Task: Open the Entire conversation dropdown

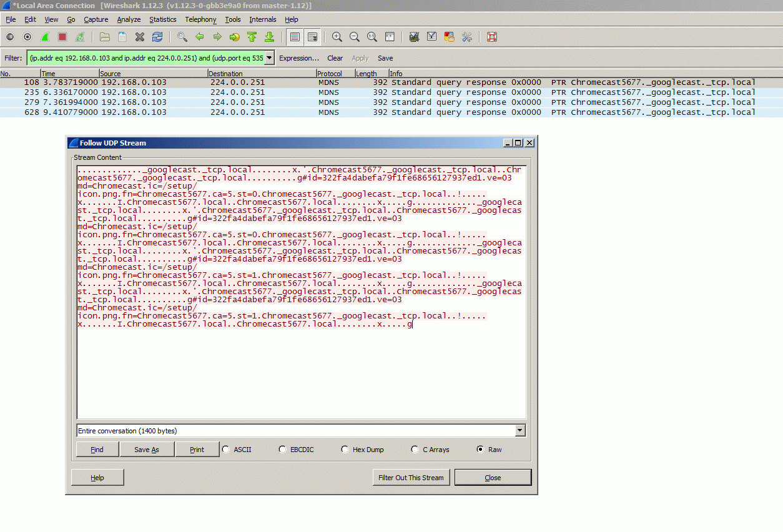Action: pyautogui.click(x=520, y=431)
